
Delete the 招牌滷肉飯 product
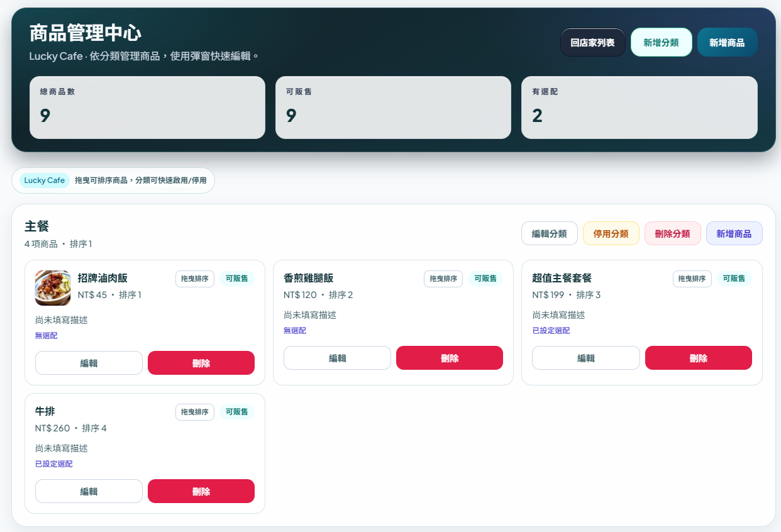[x=201, y=363]
